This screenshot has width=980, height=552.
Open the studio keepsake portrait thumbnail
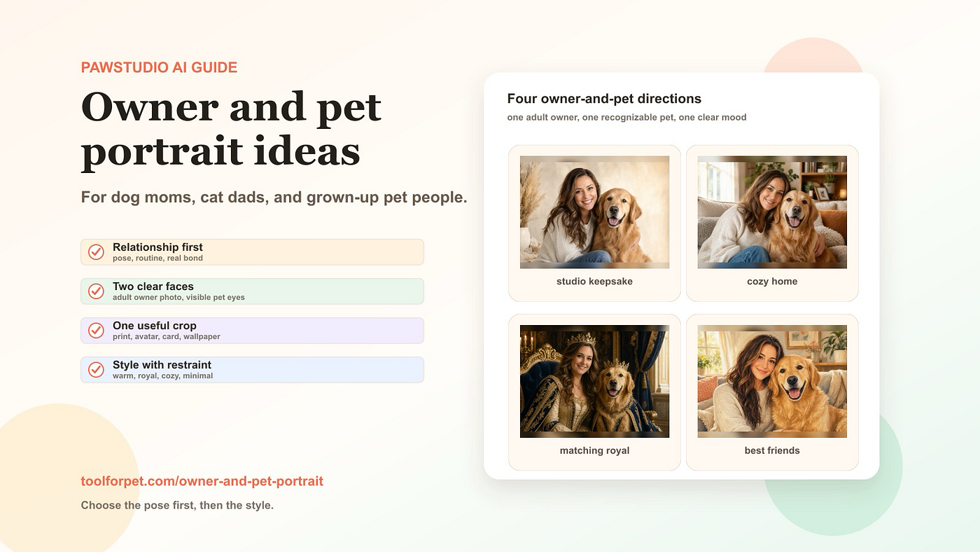(594, 212)
